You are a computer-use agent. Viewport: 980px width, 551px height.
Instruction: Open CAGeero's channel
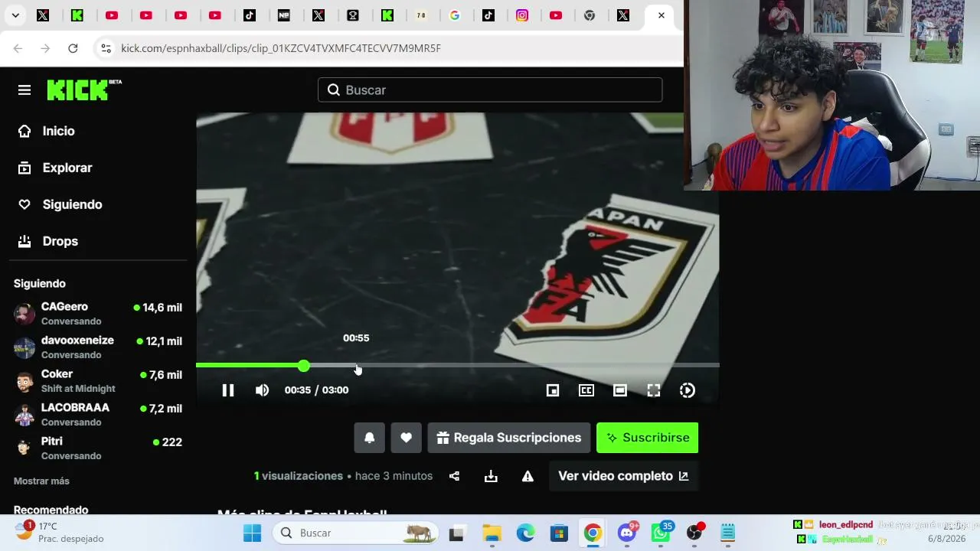(98, 314)
